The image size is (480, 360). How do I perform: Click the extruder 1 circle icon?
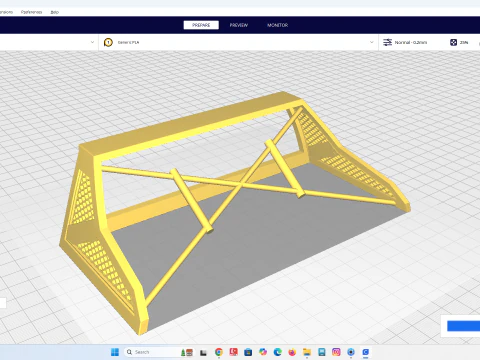coord(108,42)
